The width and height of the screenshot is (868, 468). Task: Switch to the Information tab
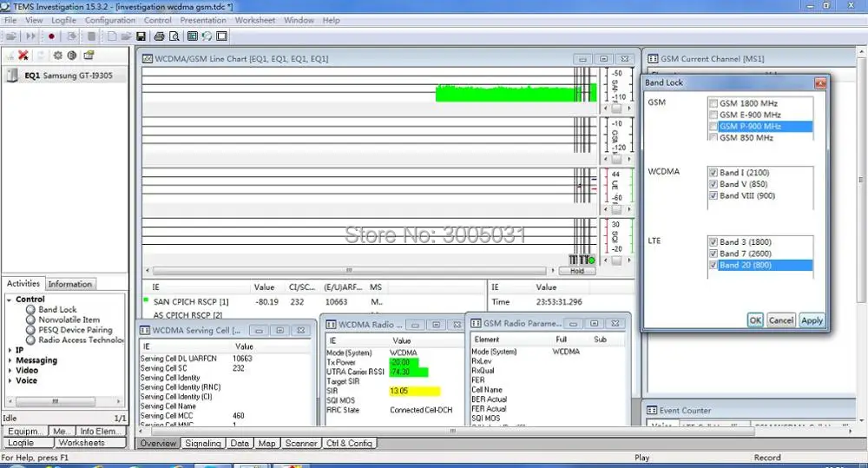[x=70, y=284]
